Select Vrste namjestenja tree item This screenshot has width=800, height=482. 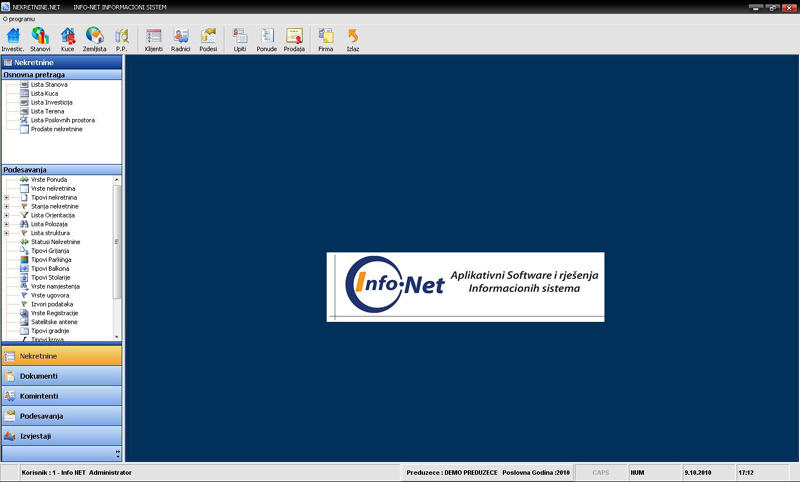click(55, 287)
